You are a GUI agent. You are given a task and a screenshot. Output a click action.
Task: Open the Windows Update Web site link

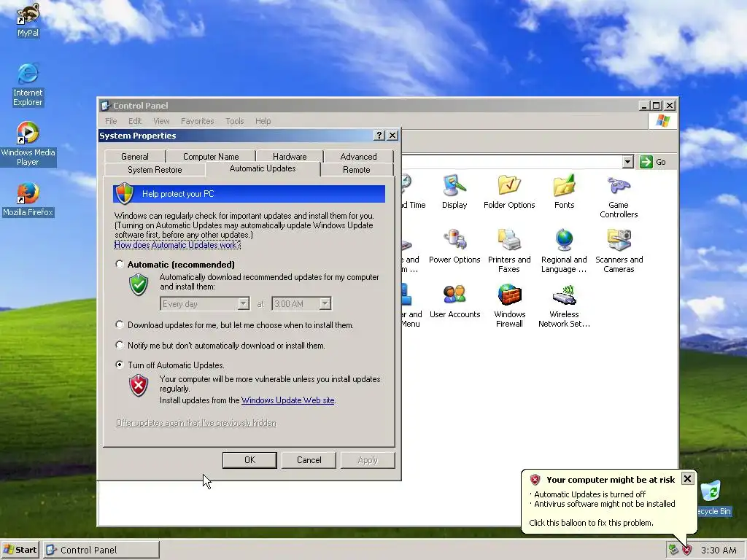(x=287, y=400)
